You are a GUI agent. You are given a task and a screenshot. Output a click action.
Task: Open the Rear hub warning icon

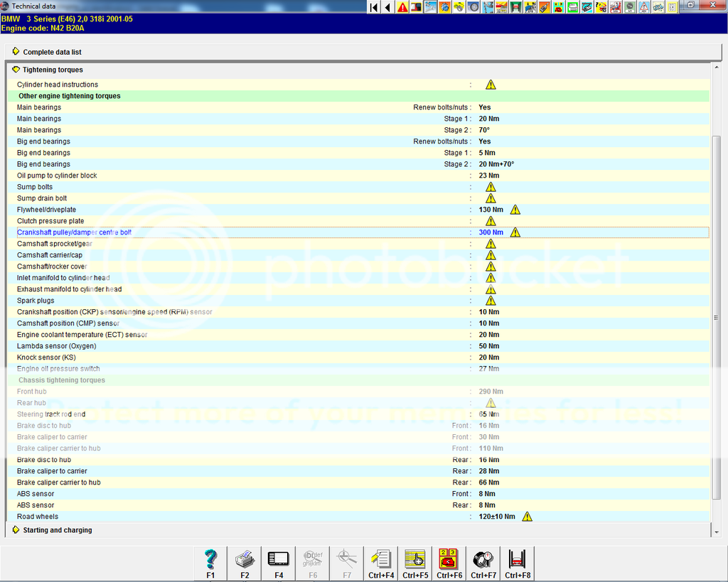tap(491, 403)
